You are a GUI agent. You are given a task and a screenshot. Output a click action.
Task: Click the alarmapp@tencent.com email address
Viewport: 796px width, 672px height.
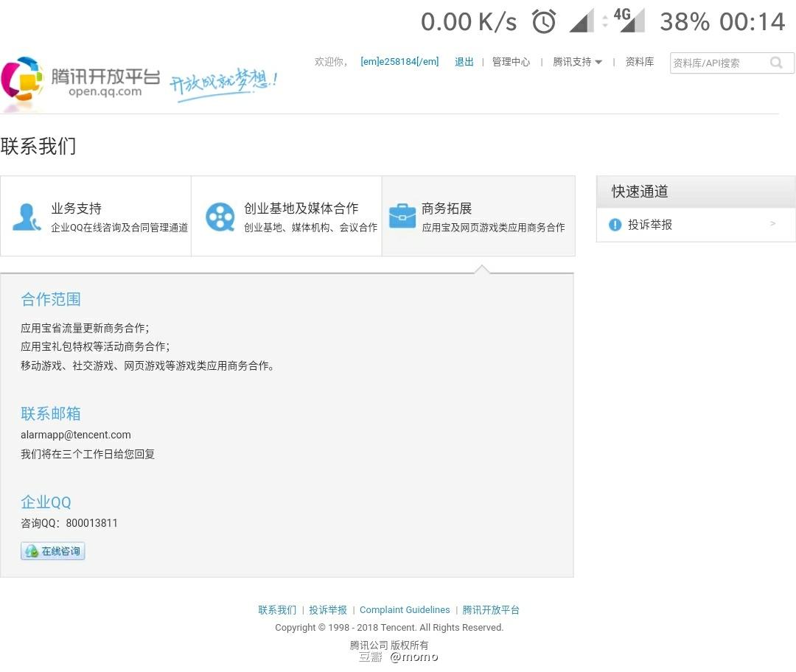pyautogui.click(x=75, y=435)
